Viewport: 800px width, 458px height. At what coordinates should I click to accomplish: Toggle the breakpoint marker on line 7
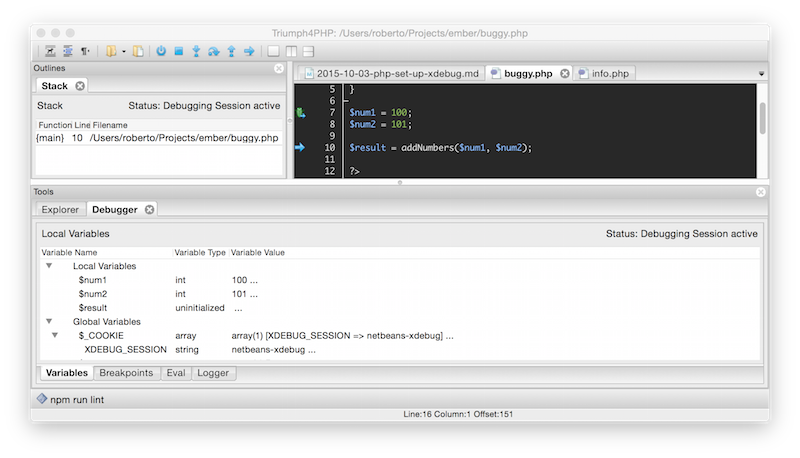(301, 113)
